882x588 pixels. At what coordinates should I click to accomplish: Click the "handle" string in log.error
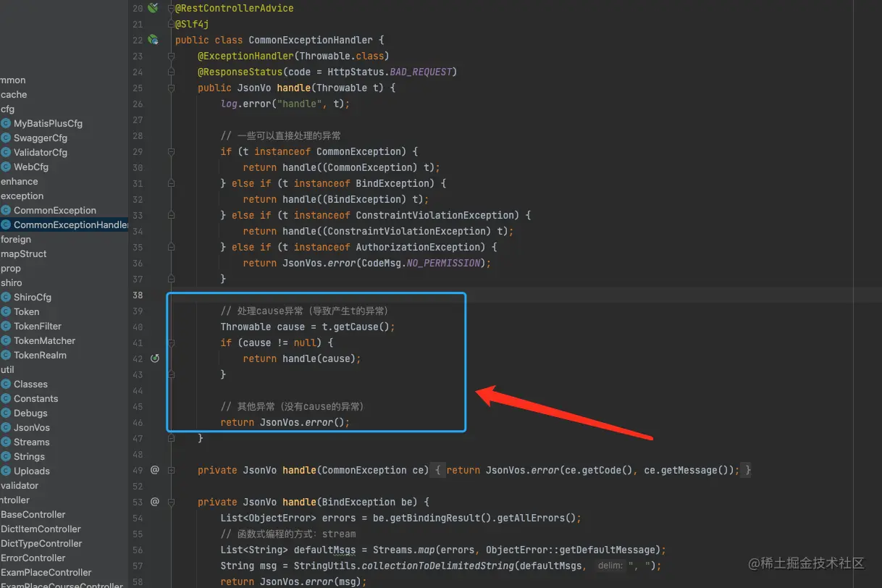click(300, 104)
